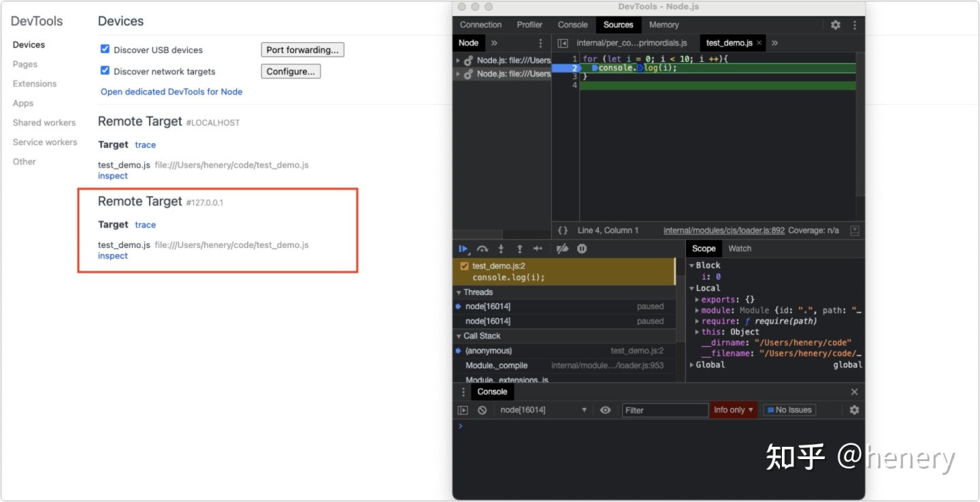
Task: Open the Extensions page in sidebar
Action: tap(35, 84)
